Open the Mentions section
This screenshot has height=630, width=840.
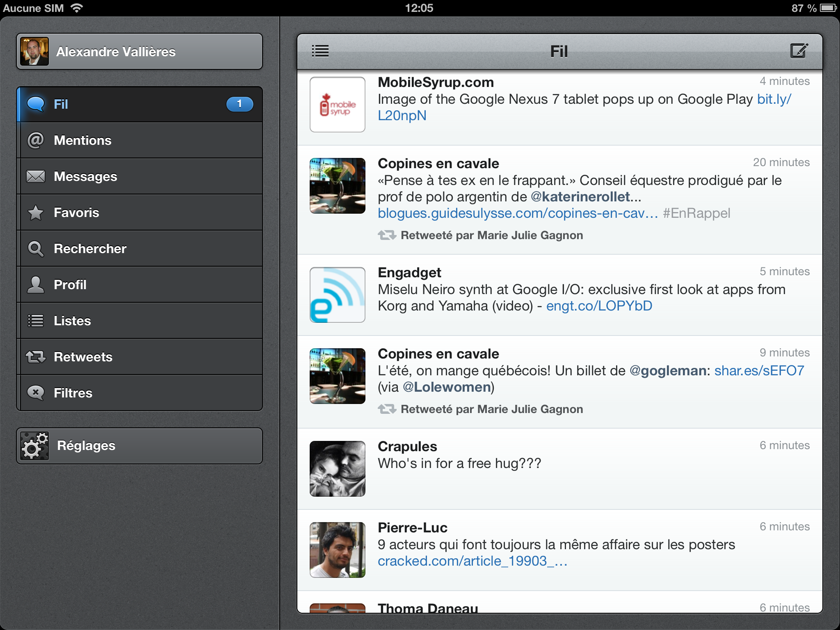coord(139,140)
